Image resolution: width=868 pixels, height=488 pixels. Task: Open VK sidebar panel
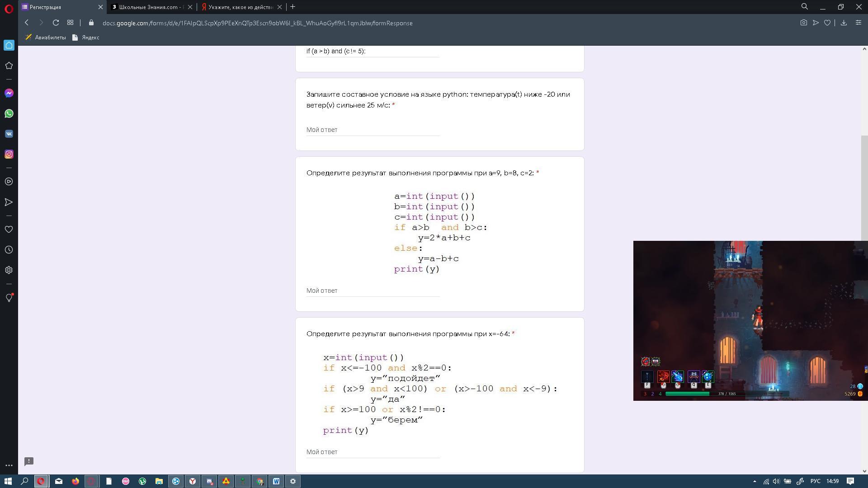(9, 134)
